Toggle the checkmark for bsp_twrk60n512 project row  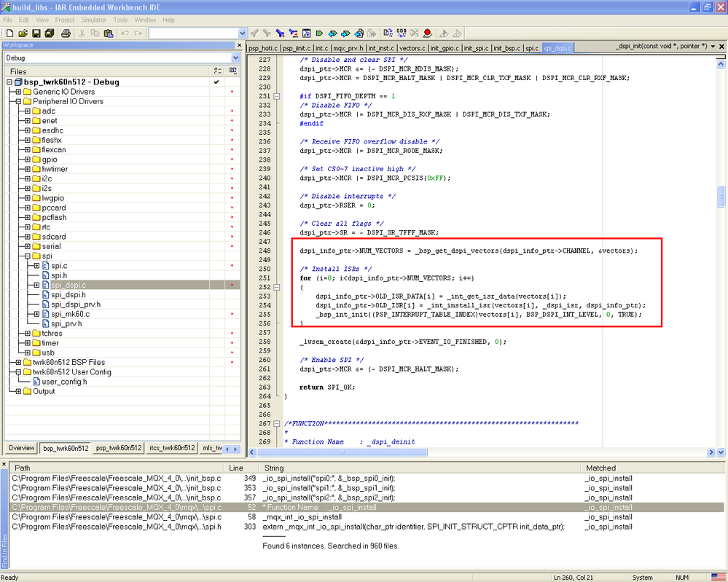point(216,82)
